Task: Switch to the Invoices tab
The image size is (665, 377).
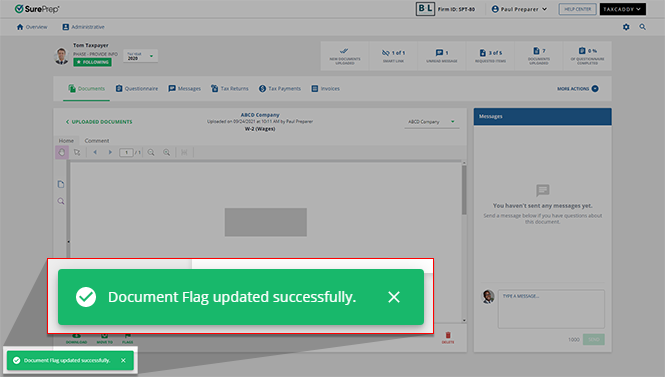Action: 325,89
